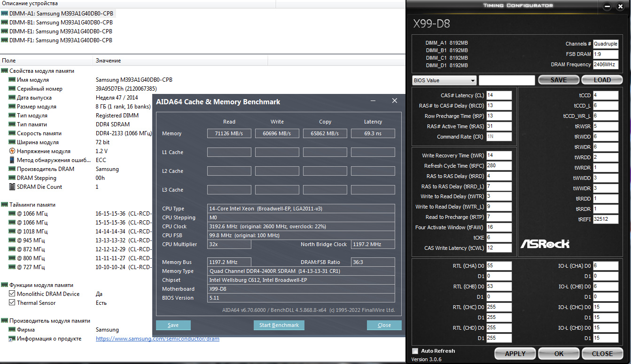Click the memory chip icon beside DIMM-B1
631x364 pixels.
pos(5,23)
